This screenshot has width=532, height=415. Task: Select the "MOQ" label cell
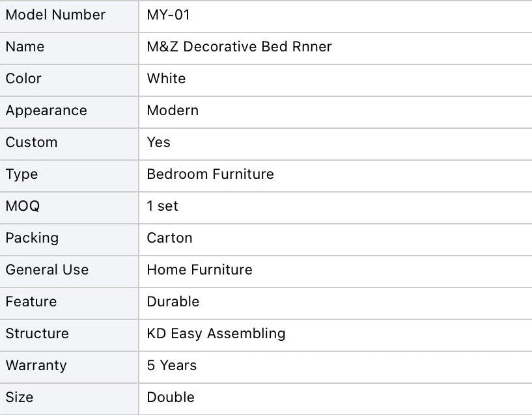coord(23,206)
